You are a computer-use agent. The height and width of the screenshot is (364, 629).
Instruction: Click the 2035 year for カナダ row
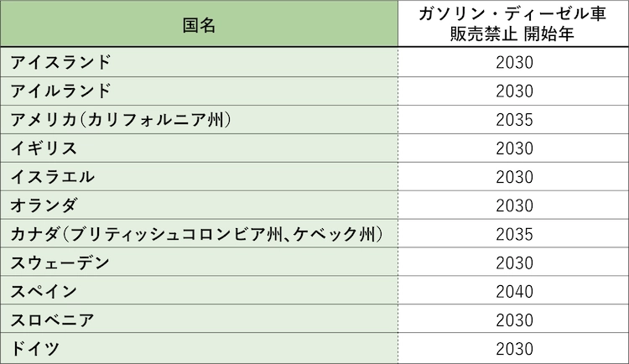[514, 234]
